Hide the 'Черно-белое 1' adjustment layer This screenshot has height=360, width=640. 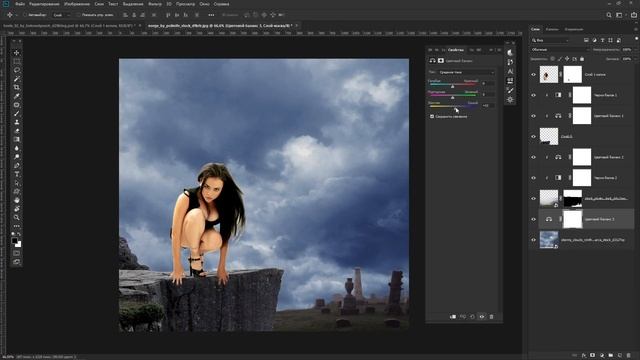pos(533,95)
